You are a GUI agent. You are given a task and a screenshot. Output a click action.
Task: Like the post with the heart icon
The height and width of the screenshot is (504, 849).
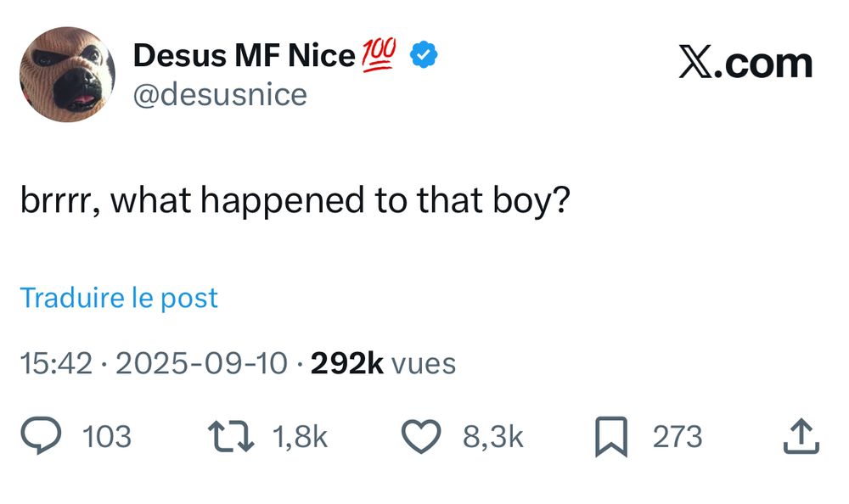(422, 436)
